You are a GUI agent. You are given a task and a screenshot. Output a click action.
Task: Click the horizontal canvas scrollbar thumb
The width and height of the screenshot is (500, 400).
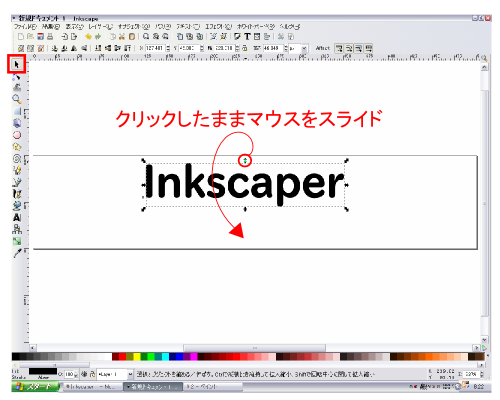point(255,348)
